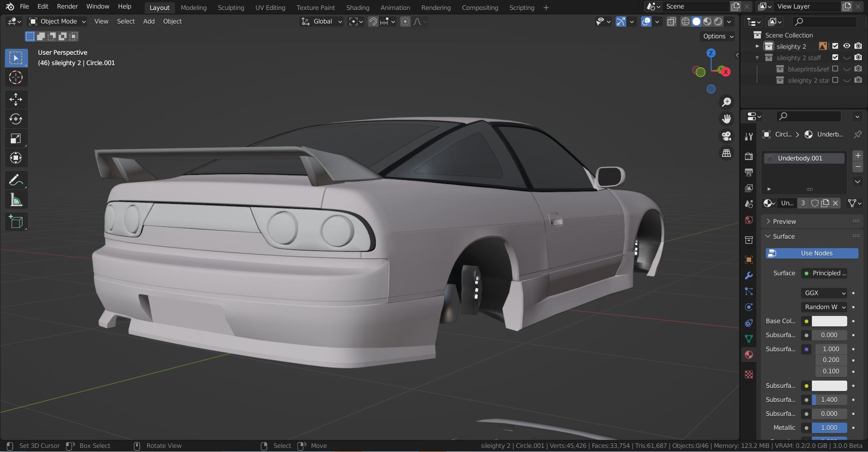Click the Use Nodes button

(812, 253)
